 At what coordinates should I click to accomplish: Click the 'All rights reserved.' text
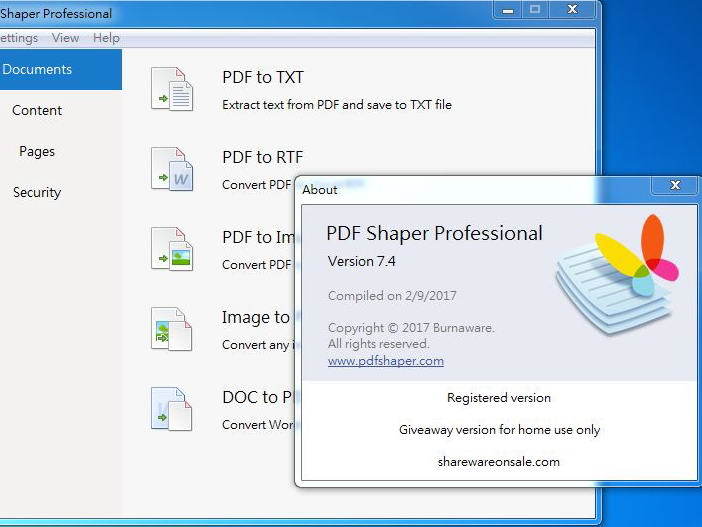pos(378,344)
